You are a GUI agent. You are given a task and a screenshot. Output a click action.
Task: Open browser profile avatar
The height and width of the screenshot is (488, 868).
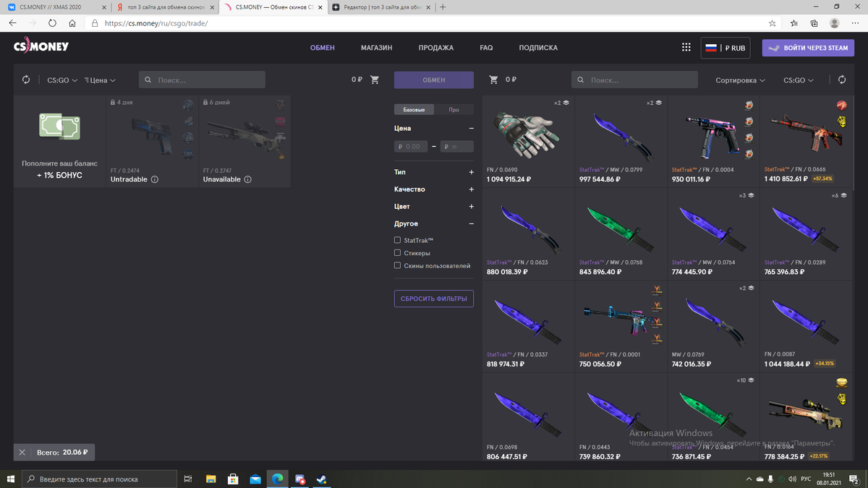tap(835, 23)
